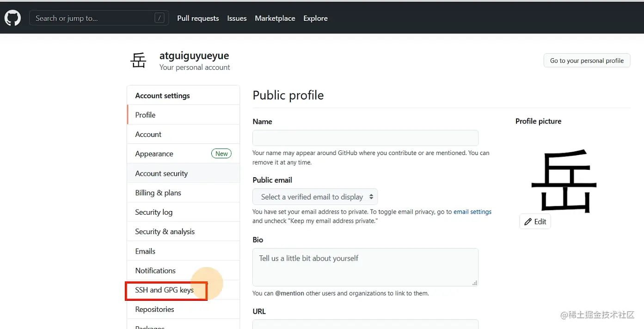644x329 pixels.
Task: Select Profile in settings sidebar
Action: tap(184, 115)
